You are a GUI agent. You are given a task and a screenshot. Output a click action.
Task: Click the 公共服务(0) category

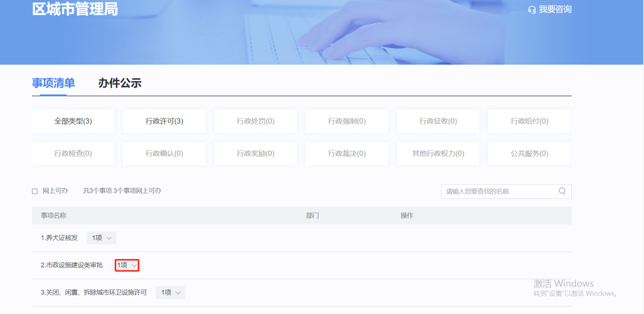pos(529,153)
